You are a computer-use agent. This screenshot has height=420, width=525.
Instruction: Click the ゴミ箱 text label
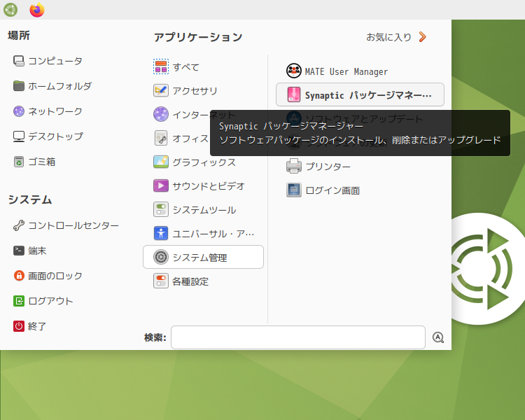pos(42,162)
